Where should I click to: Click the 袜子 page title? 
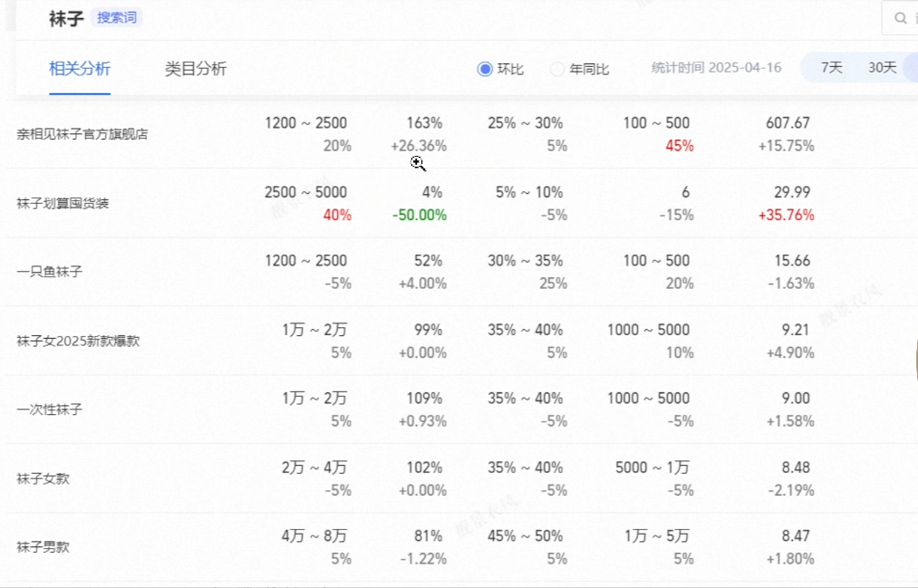click(66, 18)
